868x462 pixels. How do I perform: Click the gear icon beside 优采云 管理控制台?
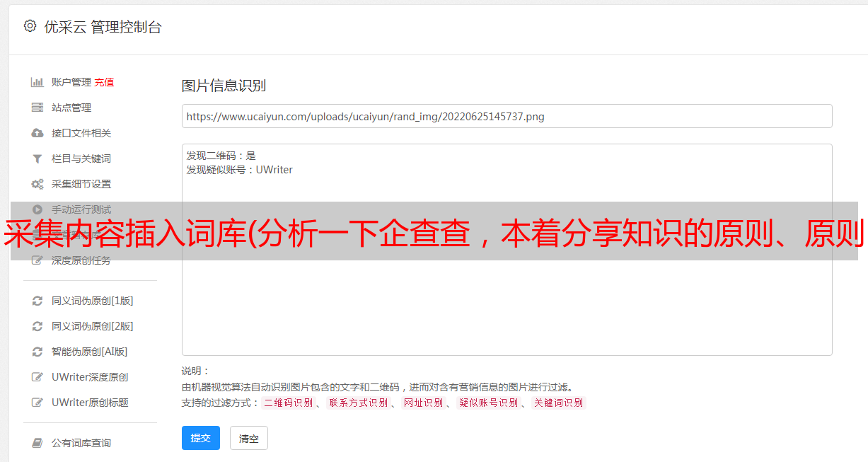tap(30, 26)
